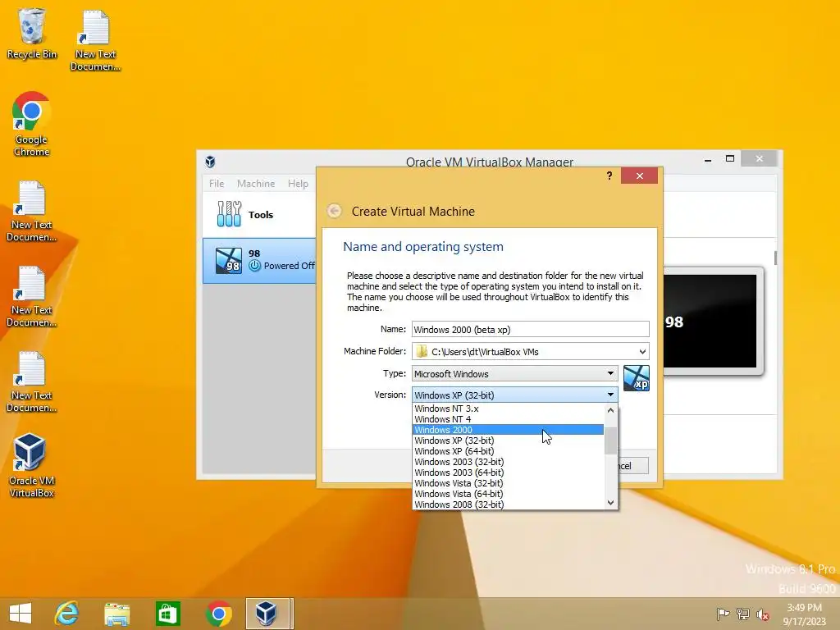Switch to VirtualBox taskbar button
Image resolution: width=840 pixels, height=630 pixels.
coord(269,614)
